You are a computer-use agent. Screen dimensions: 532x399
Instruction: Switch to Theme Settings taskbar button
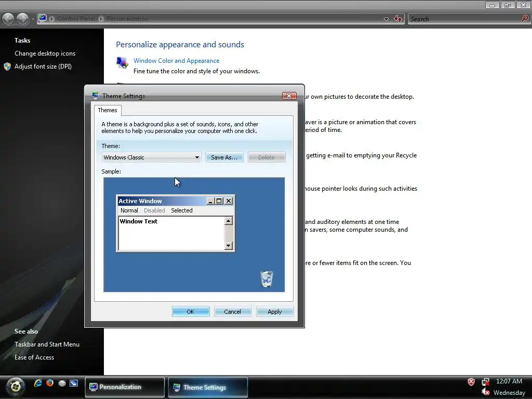coord(208,387)
